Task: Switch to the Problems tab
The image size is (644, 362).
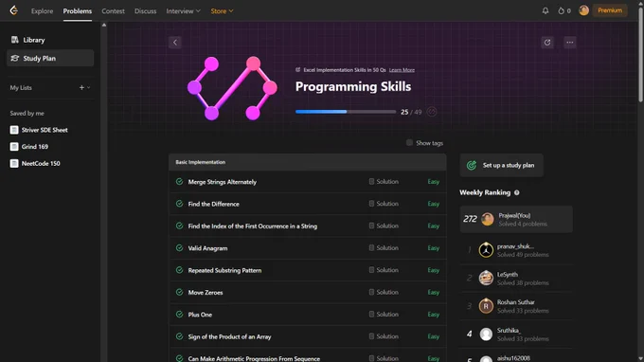Action: pos(78,11)
